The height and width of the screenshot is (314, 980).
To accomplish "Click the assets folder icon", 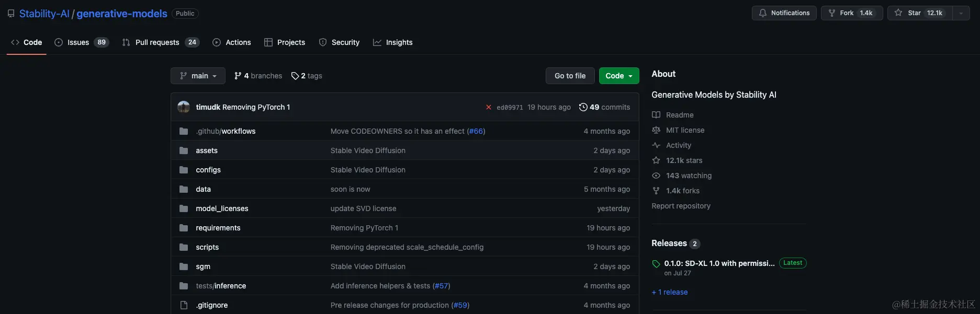I will [184, 150].
